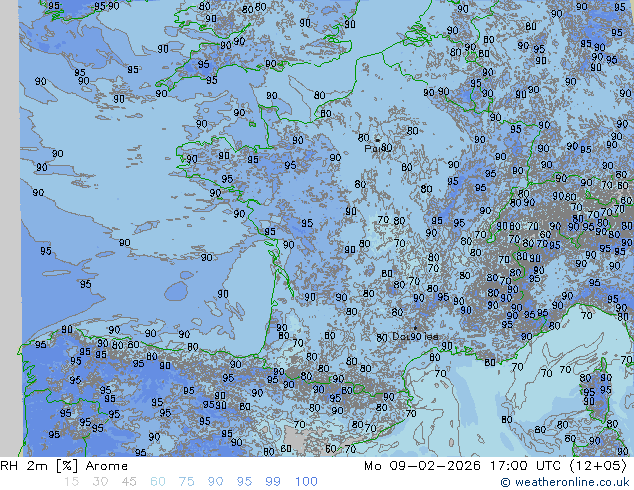Select legend value 60

158,482
